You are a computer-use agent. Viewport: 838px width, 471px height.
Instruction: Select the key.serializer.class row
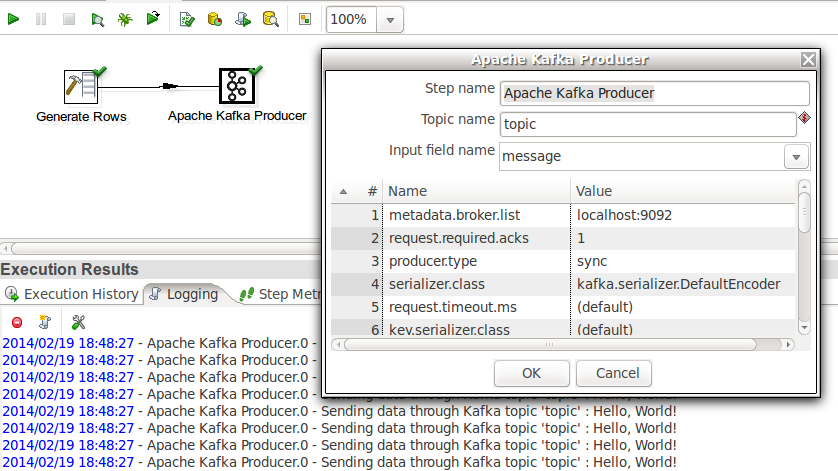(563, 328)
